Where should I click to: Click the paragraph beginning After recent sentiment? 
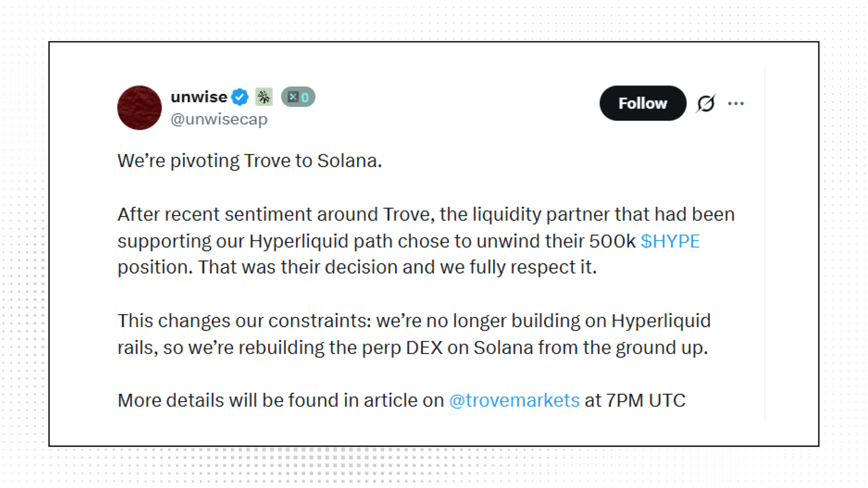coord(426,241)
